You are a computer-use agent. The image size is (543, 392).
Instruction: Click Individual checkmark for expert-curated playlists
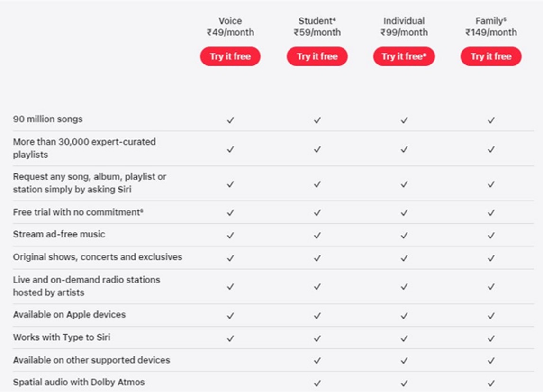(x=404, y=149)
